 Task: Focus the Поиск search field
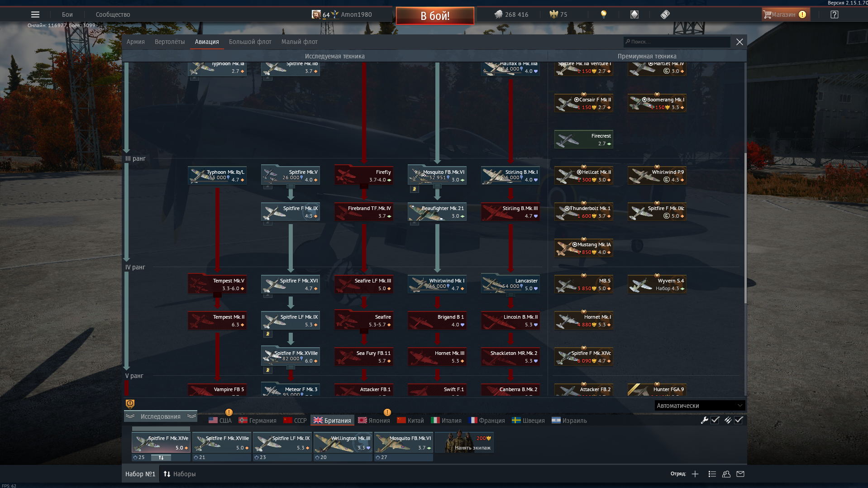click(x=677, y=42)
